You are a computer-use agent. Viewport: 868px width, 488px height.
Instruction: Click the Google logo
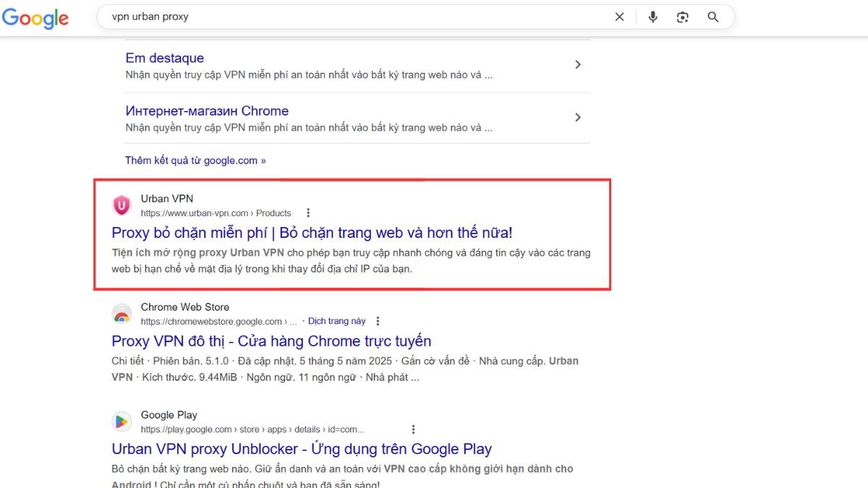point(35,18)
